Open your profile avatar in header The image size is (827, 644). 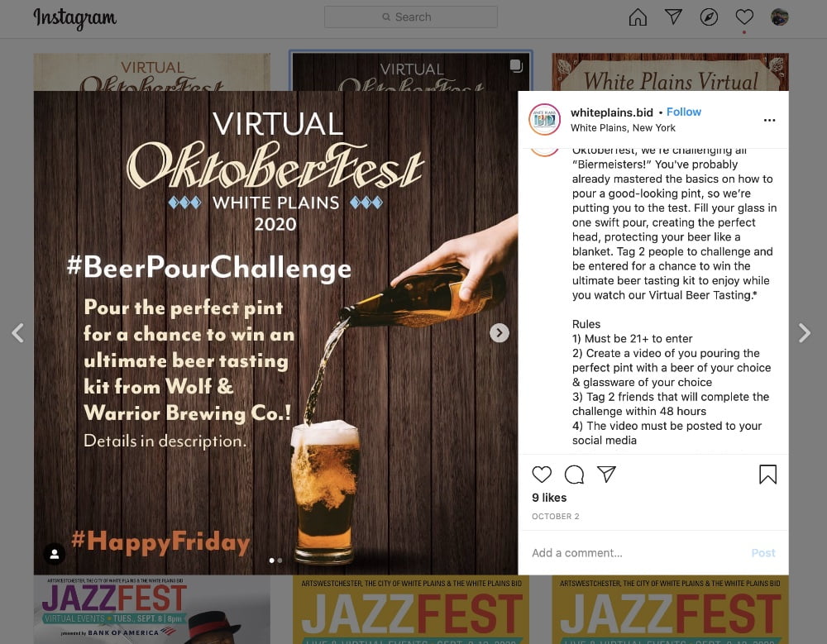point(780,17)
